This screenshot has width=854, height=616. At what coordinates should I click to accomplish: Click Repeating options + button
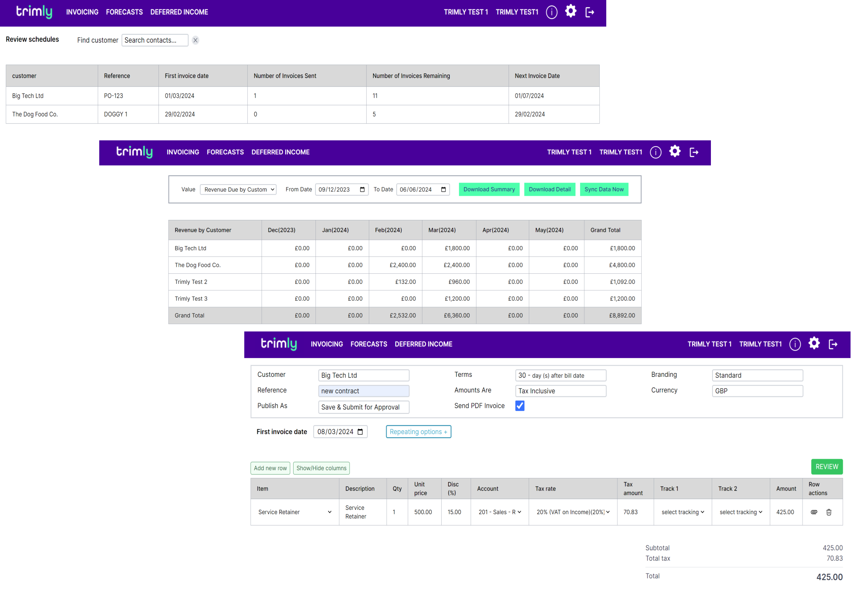pos(418,432)
